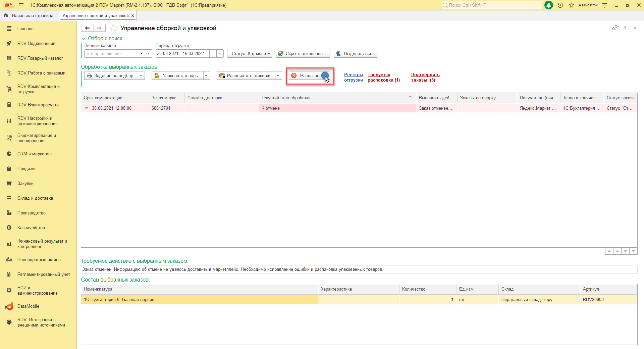This screenshot has width=644, height=349.
Task: Open the main hamburger menu icon
Action: pyautogui.click(x=21, y=5)
